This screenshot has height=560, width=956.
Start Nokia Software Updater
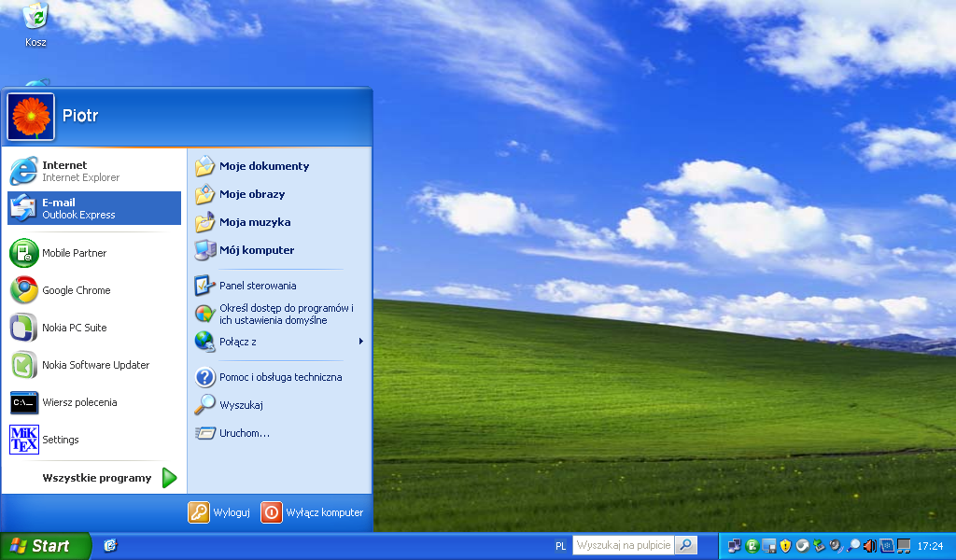(x=94, y=365)
